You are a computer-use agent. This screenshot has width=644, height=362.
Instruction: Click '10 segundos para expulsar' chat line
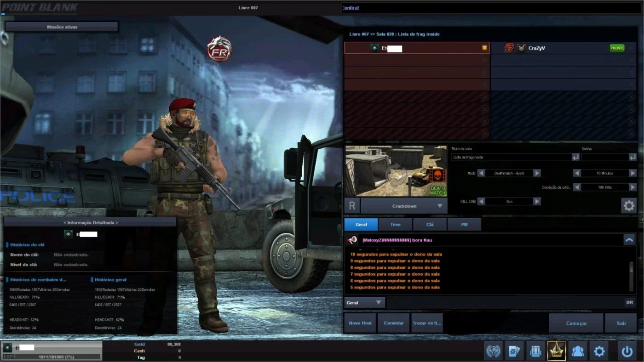(x=396, y=254)
